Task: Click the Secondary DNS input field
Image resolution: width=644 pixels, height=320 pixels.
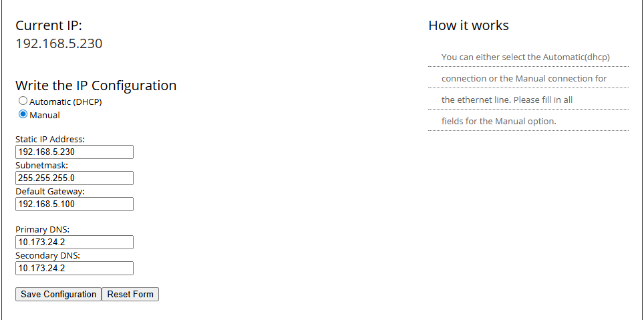Action: tap(74, 269)
